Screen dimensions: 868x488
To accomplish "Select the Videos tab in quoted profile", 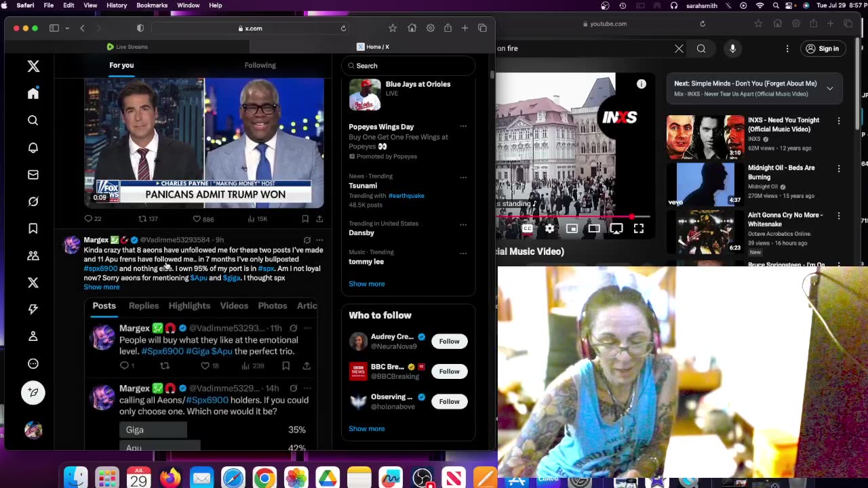I will click(234, 306).
